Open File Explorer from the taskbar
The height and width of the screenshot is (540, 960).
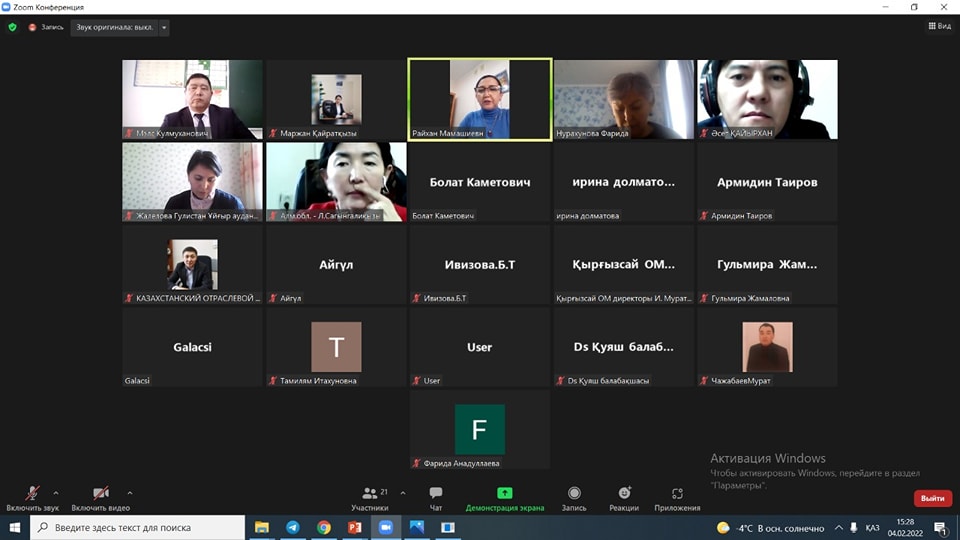click(262, 527)
